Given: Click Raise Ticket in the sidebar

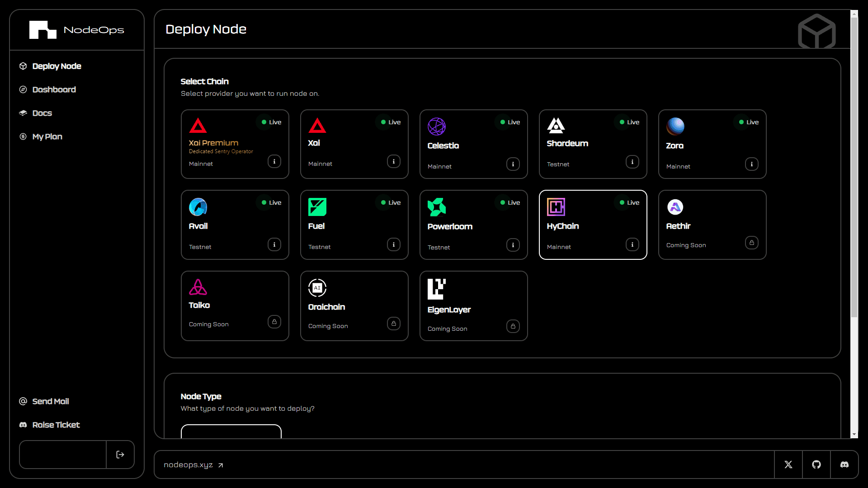Looking at the screenshot, I should tap(56, 425).
